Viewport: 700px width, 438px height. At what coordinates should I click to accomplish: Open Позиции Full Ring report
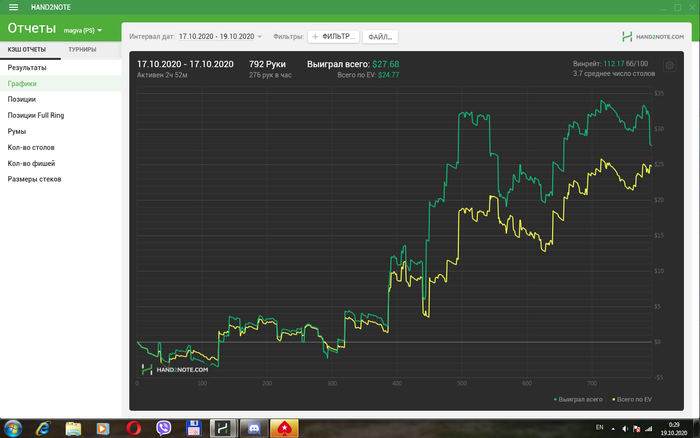[x=60, y=115]
